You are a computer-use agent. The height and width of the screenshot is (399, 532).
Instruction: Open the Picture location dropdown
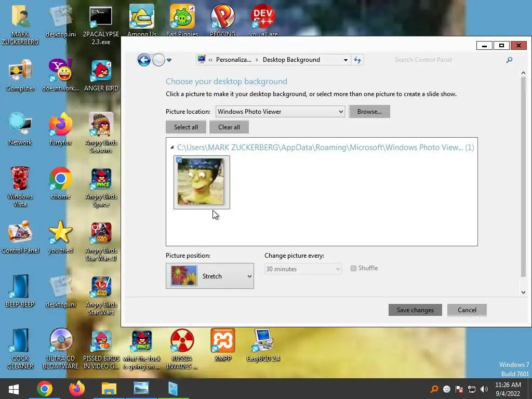pyautogui.click(x=280, y=112)
